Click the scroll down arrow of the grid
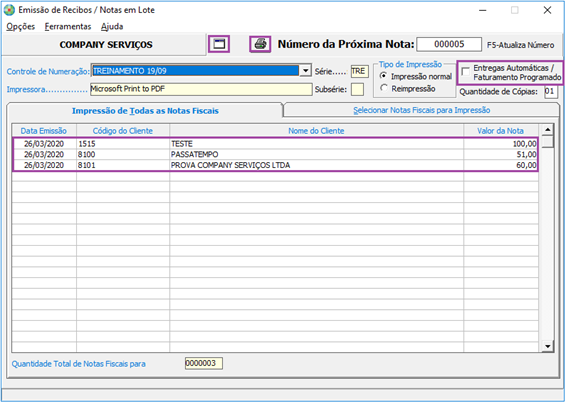Image resolution: width=566 pixels, height=403 pixels. click(x=548, y=346)
